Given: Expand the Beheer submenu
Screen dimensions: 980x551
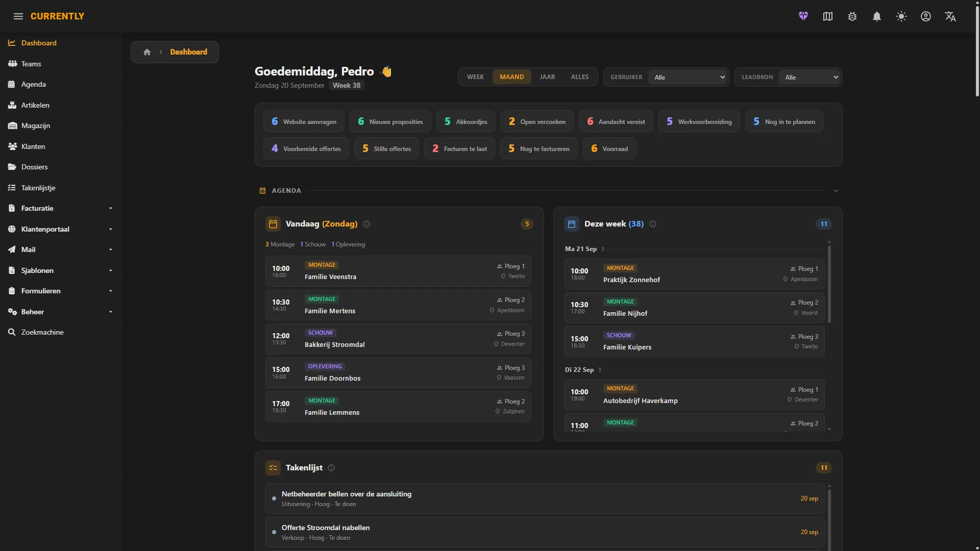Looking at the screenshot, I should (x=61, y=312).
